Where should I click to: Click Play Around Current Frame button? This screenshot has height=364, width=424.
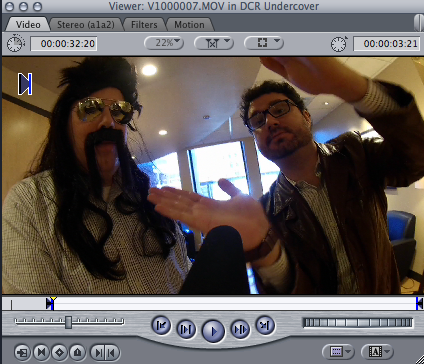[x=240, y=329]
